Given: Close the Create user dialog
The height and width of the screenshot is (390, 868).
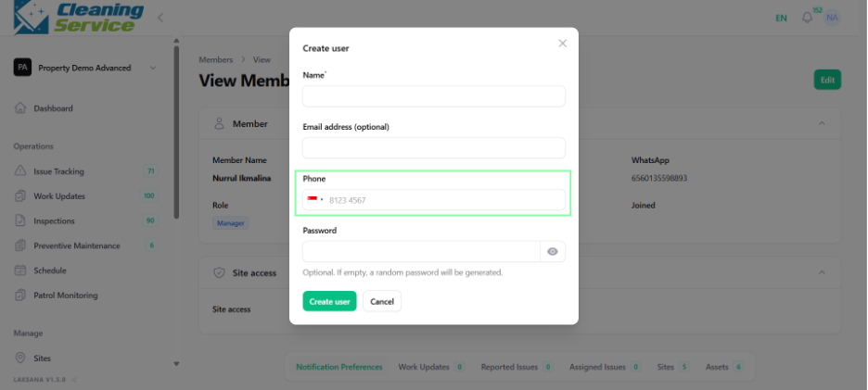Looking at the screenshot, I should point(562,44).
